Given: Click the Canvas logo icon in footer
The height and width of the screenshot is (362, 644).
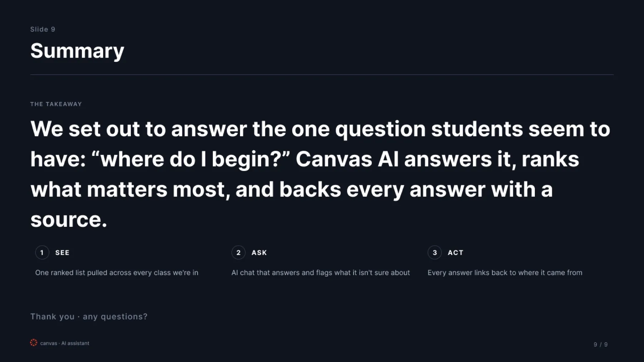Looking at the screenshot, I should [34, 343].
